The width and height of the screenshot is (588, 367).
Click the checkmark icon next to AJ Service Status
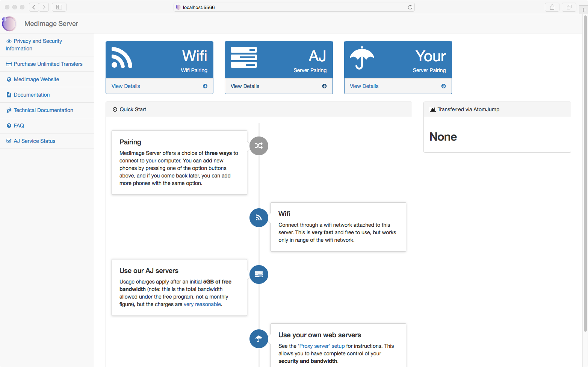coord(9,141)
